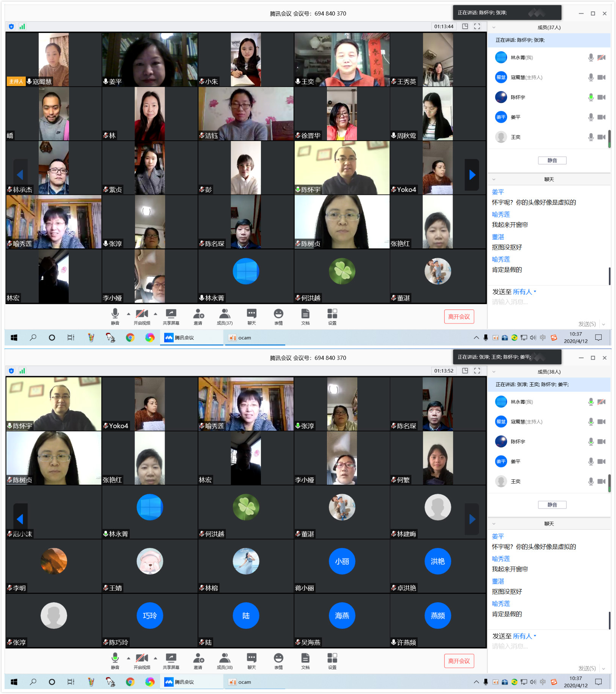This screenshot has width=616, height=694.
Task: Expand audio options arrow beside 静音 near 成员(37)
Action: click(x=129, y=314)
